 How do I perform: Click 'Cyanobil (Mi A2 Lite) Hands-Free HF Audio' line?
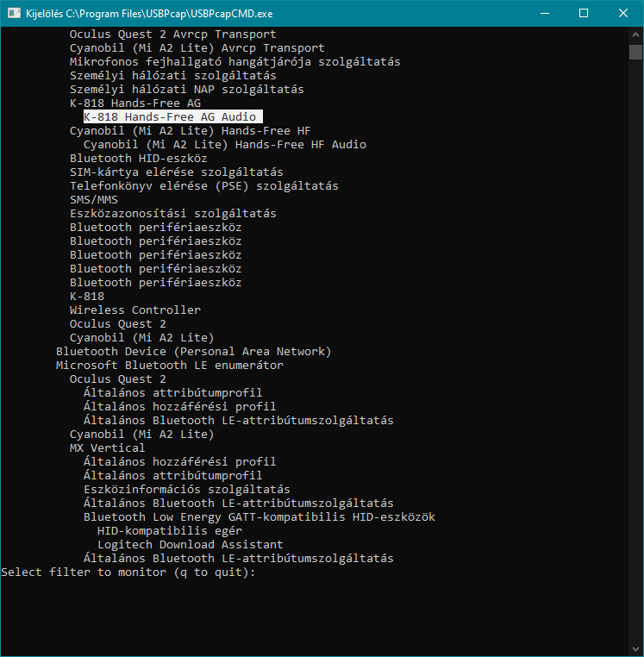pyautogui.click(x=225, y=145)
